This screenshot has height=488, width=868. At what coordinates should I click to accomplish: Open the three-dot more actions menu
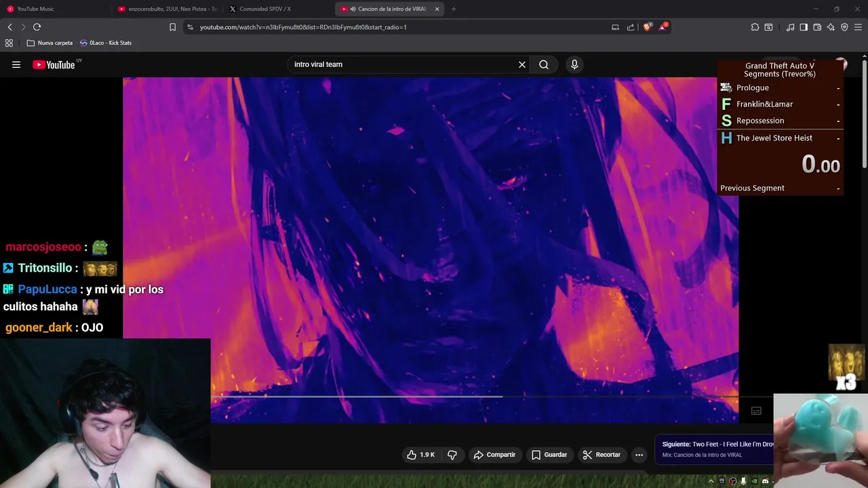pyautogui.click(x=639, y=455)
